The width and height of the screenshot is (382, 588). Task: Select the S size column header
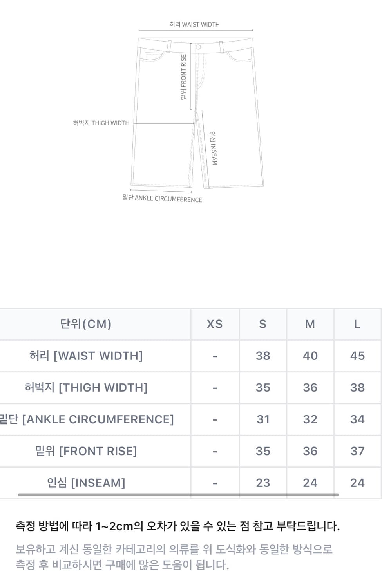263,324
